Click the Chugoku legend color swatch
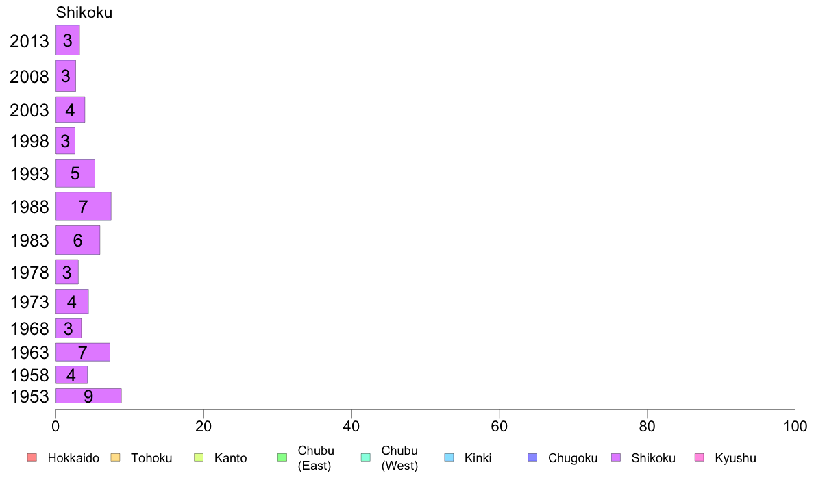814x504 pixels. pos(532,457)
